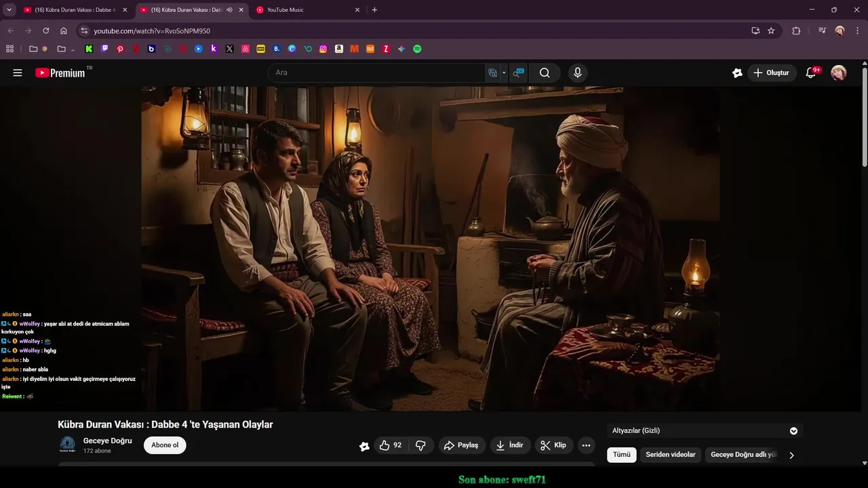Open the Booking.com bookmark
This screenshot has width=868, height=488.
tap(277, 49)
